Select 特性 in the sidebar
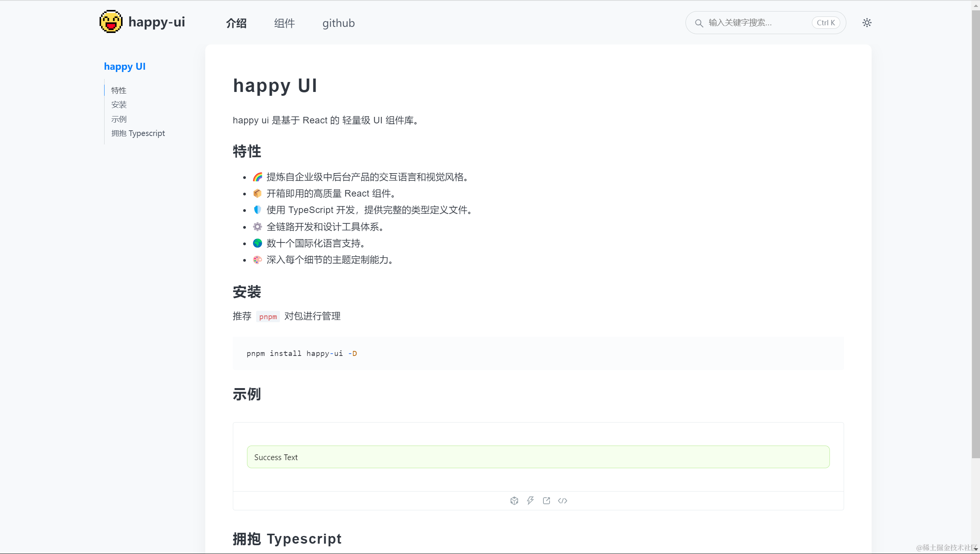This screenshot has width=980, height=554. (119, 90)
